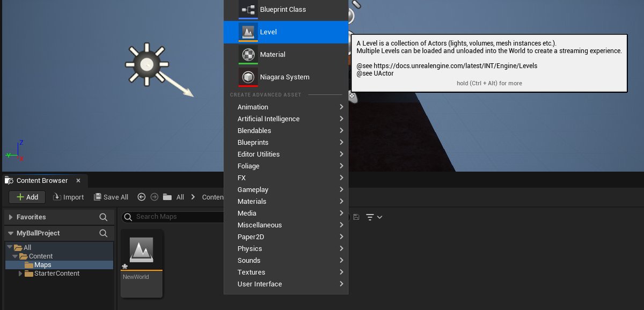
Task: Go forward in Content Browser history
Action: tap(155, 197)
